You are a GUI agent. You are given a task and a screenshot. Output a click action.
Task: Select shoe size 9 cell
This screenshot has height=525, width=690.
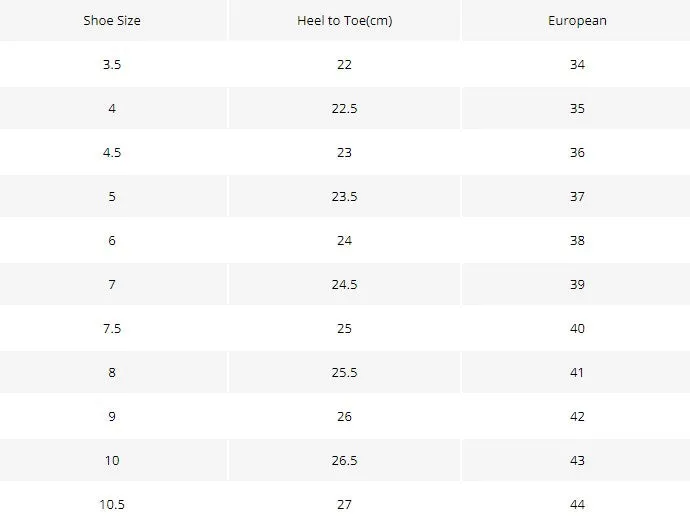112,416
